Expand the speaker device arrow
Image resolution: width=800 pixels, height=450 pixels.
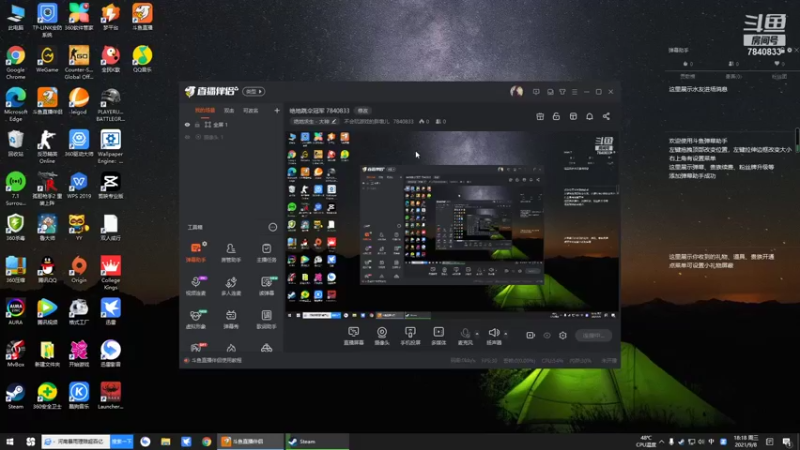[506, 334]
